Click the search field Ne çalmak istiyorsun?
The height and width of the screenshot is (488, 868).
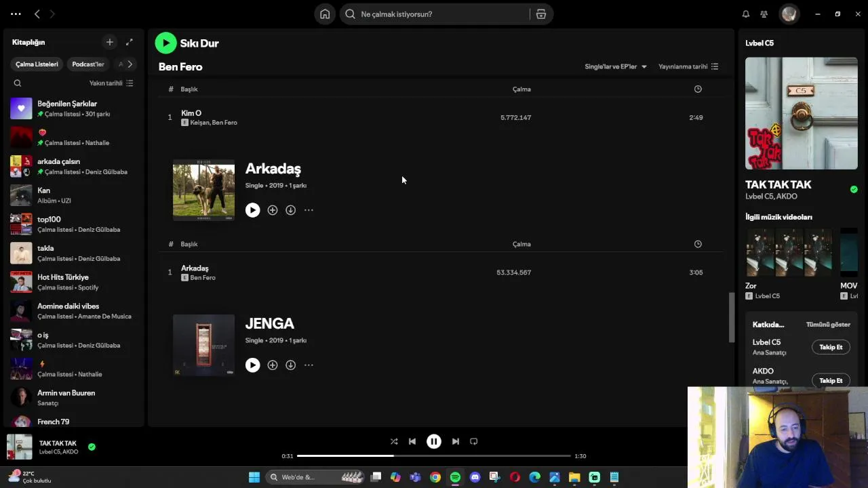[434, 14]
